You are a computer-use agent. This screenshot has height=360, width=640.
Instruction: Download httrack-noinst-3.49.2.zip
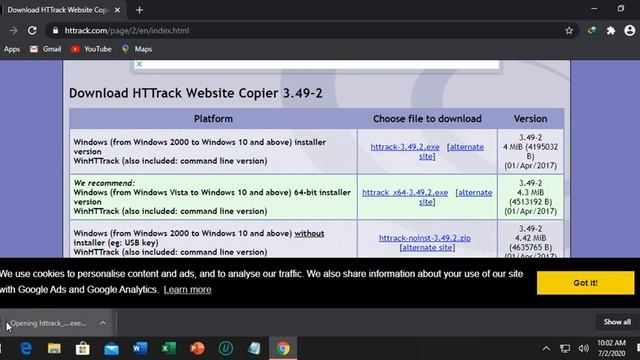(x=424, y=238)
